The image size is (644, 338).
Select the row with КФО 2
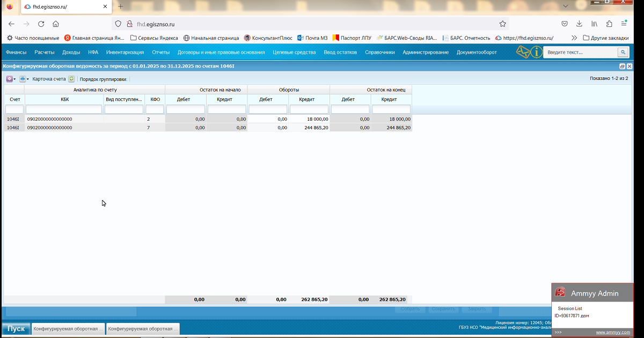tap(208, 119)
